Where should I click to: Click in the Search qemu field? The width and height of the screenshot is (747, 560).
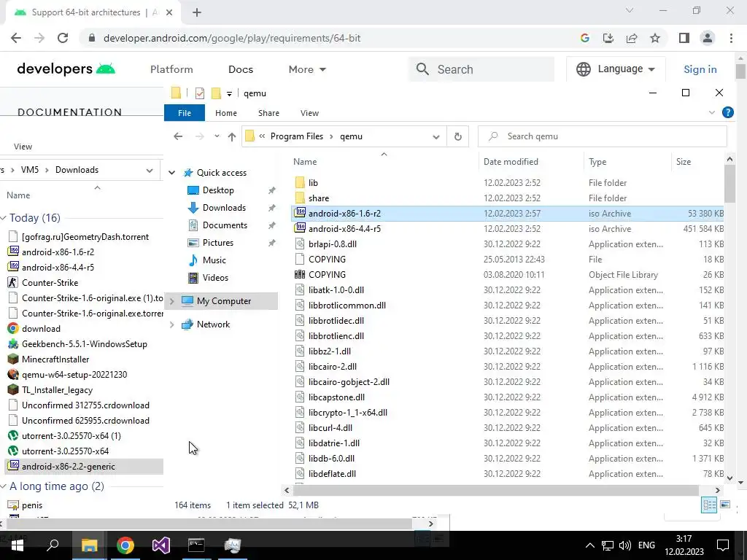pyautogui.click(x=603, y=136)
